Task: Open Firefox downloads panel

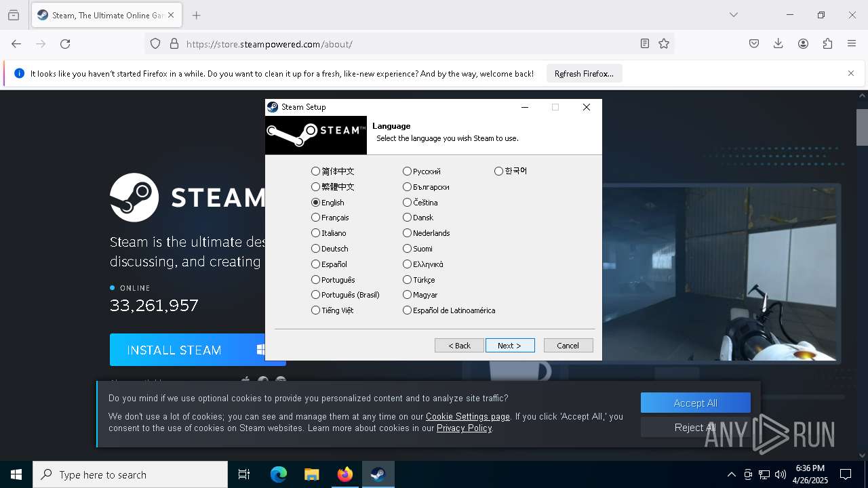Action: click(778, 44)
